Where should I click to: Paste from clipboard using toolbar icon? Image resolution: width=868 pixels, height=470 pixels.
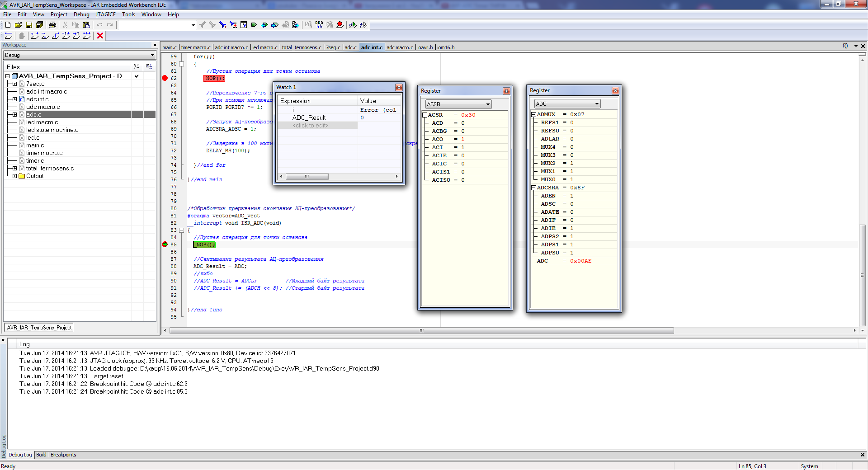tap(86, 25)
